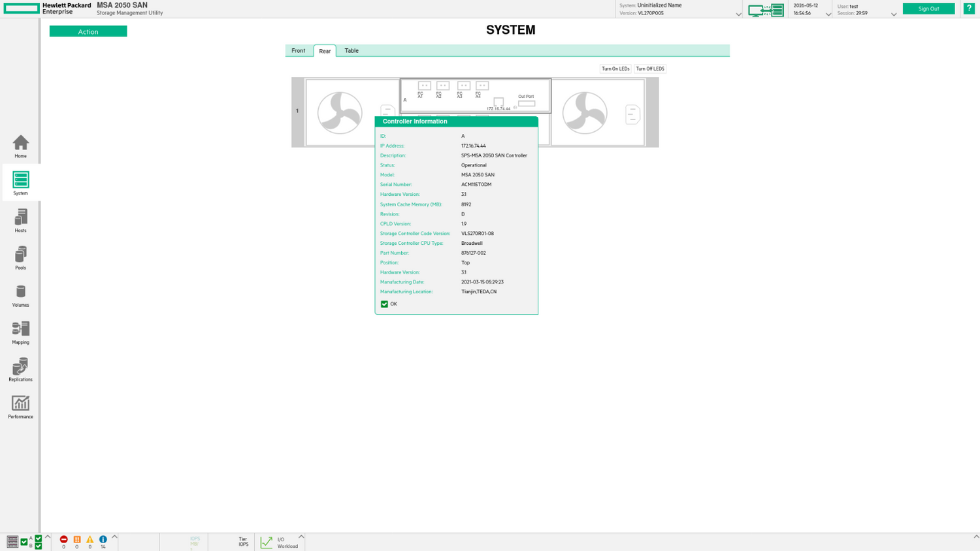Open the Pools section
This screenshot has height=551, width=980.
coord(21,258)
